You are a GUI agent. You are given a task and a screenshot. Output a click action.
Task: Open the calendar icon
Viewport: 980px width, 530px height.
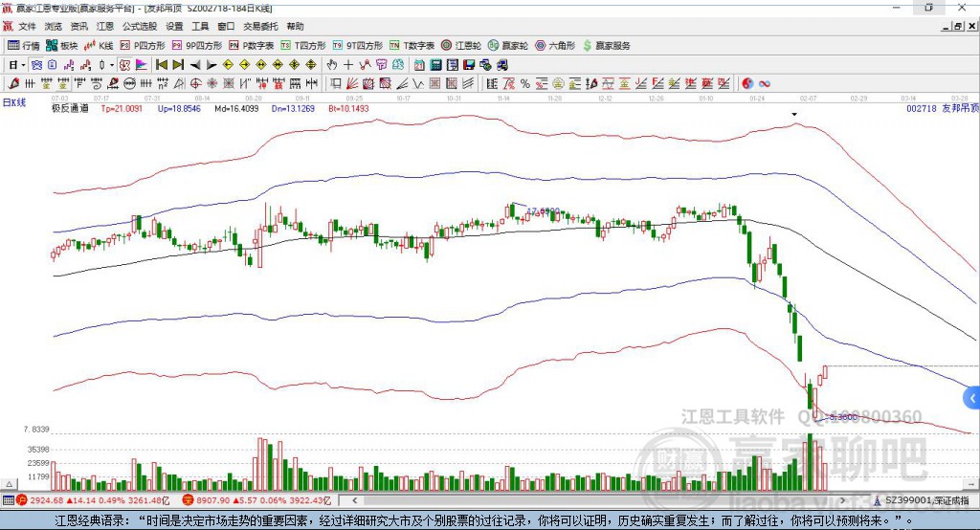(419, 65)
